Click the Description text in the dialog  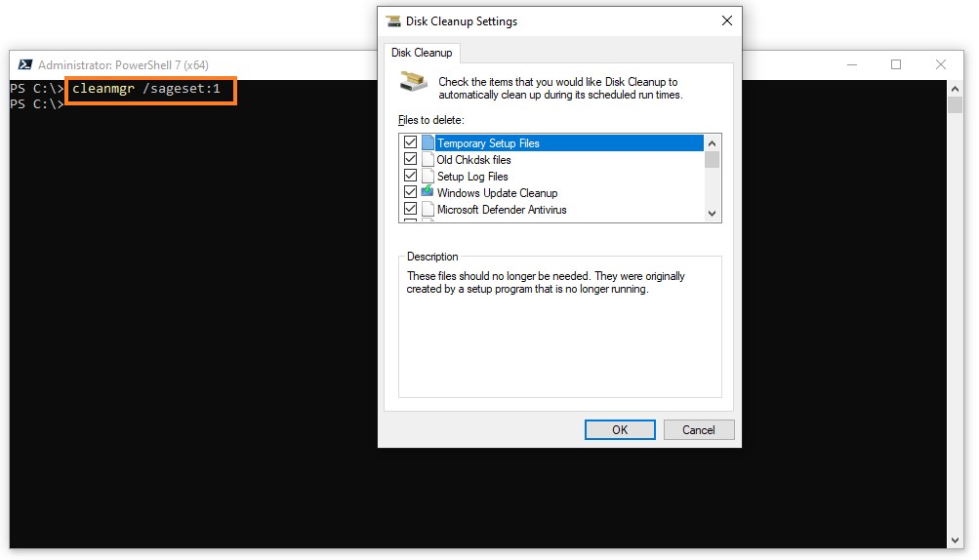pos(546,282)
